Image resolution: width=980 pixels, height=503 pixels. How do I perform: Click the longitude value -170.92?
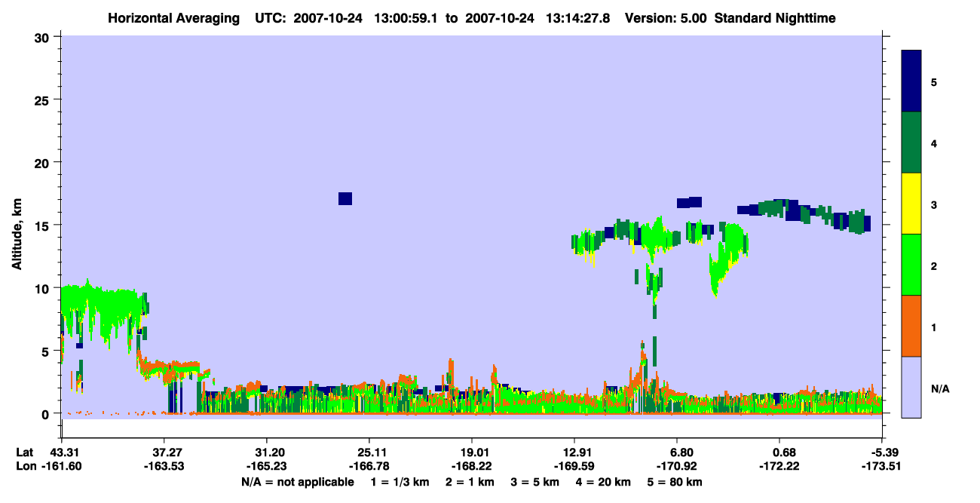click(x=677, y=467)
